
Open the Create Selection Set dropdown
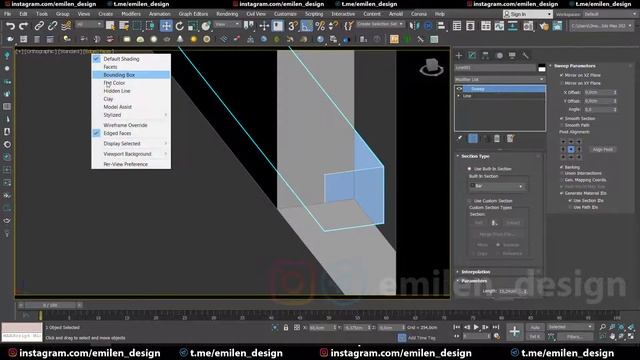[380, 24]
